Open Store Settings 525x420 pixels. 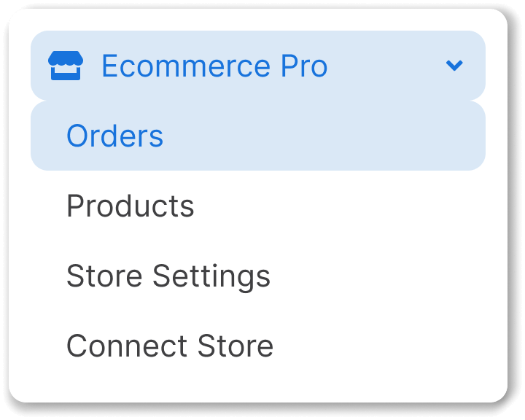pyautogui.click(x=258, y=276)
